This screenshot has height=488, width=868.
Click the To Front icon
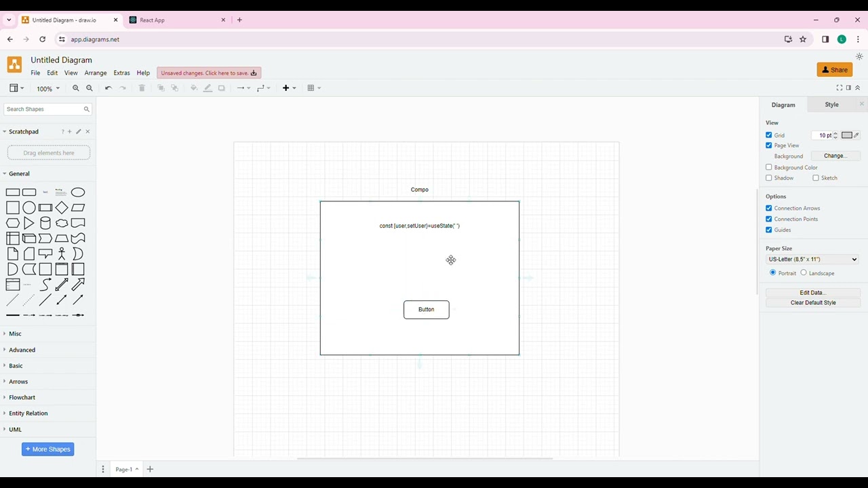(161, 88)
